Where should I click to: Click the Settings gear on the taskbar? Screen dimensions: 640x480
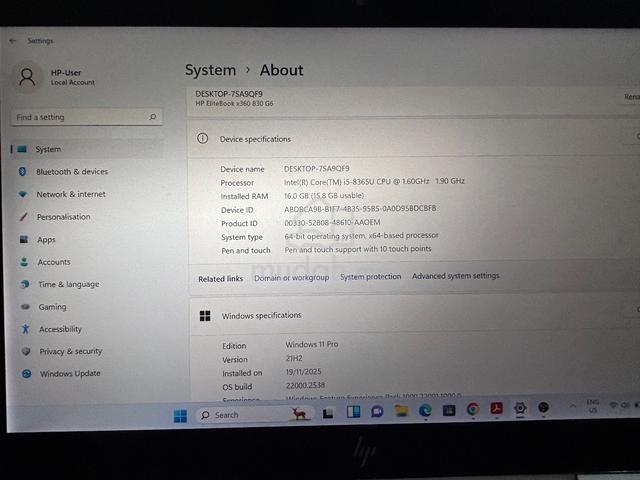click(520, 408)
